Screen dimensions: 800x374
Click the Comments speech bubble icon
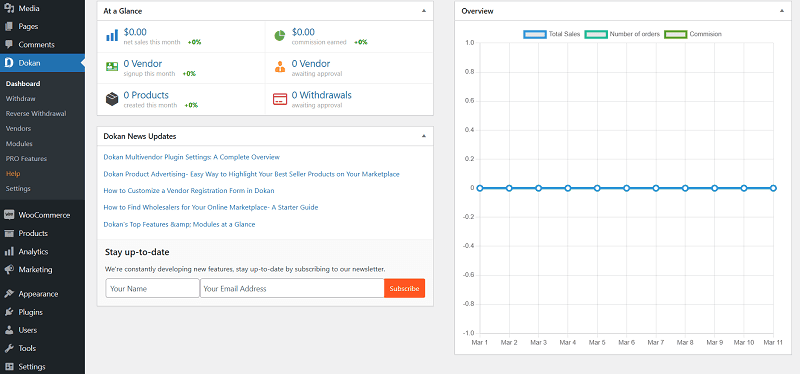point(9,45)
